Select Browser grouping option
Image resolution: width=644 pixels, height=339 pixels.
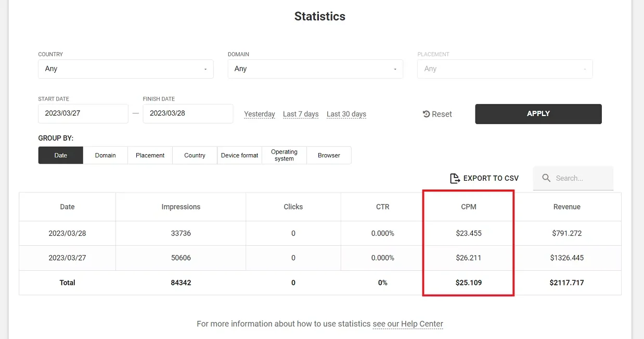pos(329,155)
